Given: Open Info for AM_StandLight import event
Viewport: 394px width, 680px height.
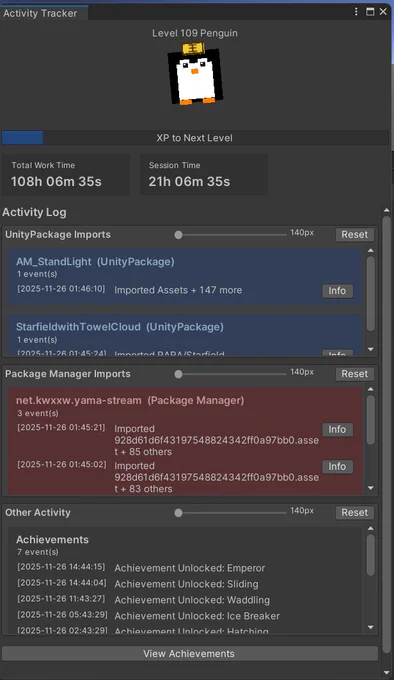Looking at the screenshot, I should pyautogui.click(x=337, y=291).
